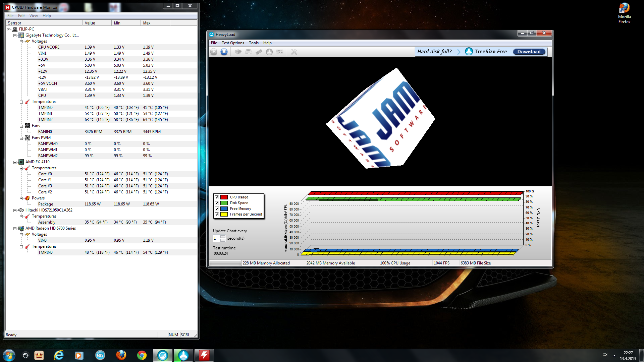This screenshot has width=644, height=362.
Task: Uncheck the Frames per Second chart checkbox
Action: click(217, 214)
